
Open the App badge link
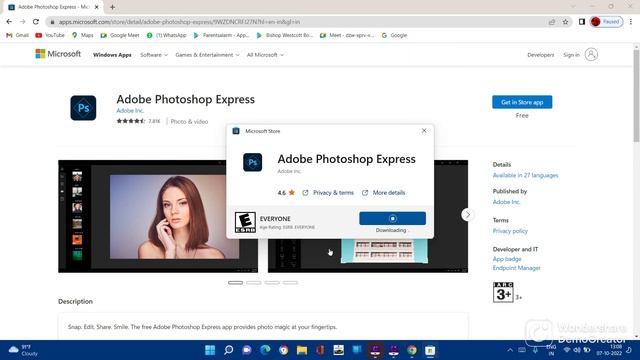coord(507,259)
